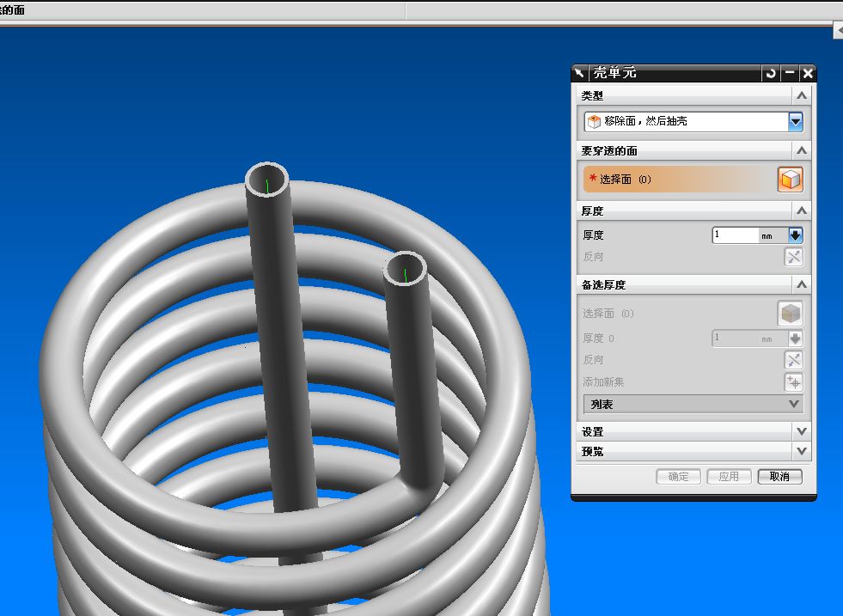
Task: Click the 添加新集 add new set icon
Action: (x=793, y=382)
